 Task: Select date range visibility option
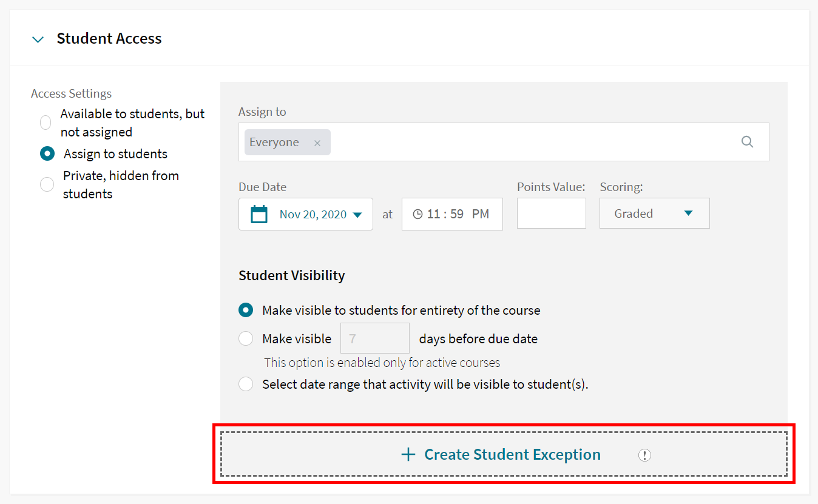[x=246, y=384]
